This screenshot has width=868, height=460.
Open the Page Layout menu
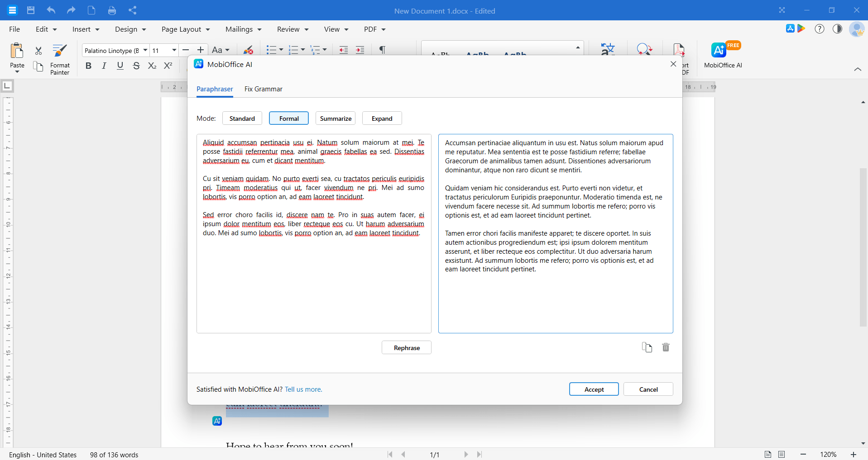pyautogui.click(x=186, y=29)
